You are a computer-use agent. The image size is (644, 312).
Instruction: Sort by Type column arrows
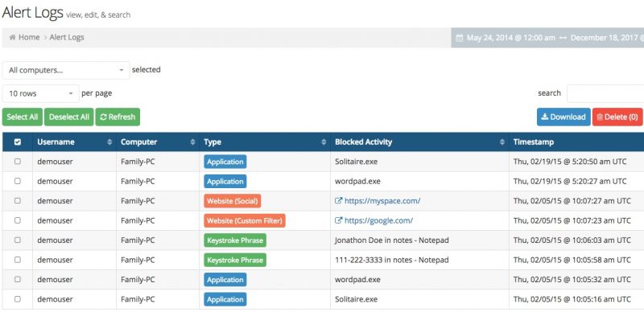click(x=324, y=142)
